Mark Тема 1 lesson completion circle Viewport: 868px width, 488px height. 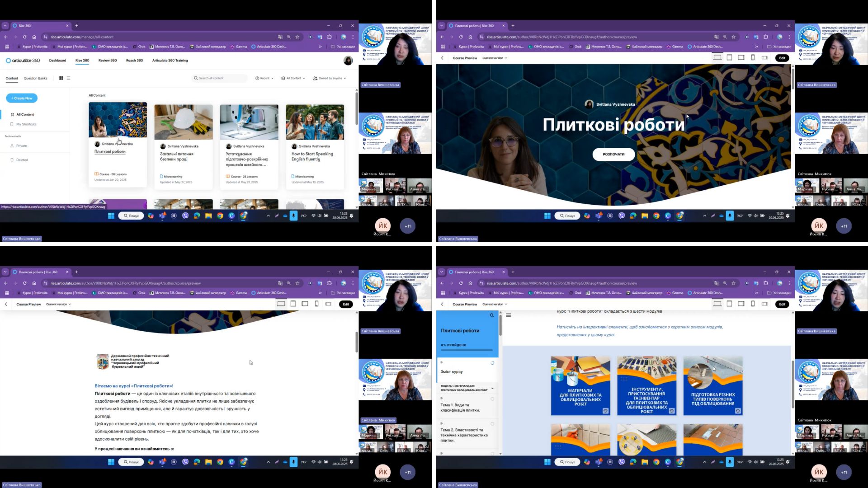492,399
